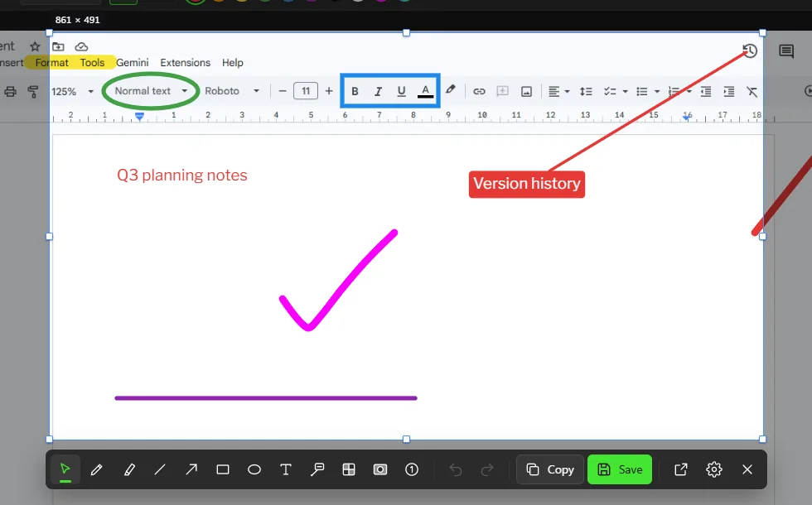Open the Help menu

coord(233,63)
